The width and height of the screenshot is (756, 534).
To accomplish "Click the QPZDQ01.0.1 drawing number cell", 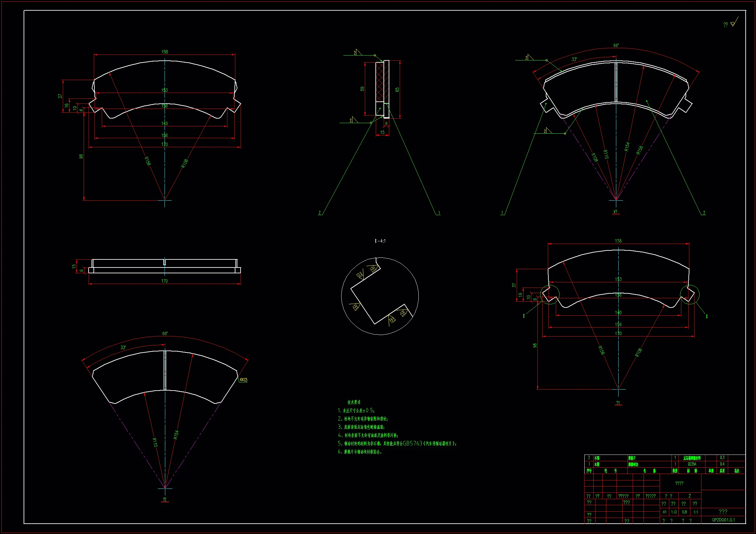I will point(723,520).
